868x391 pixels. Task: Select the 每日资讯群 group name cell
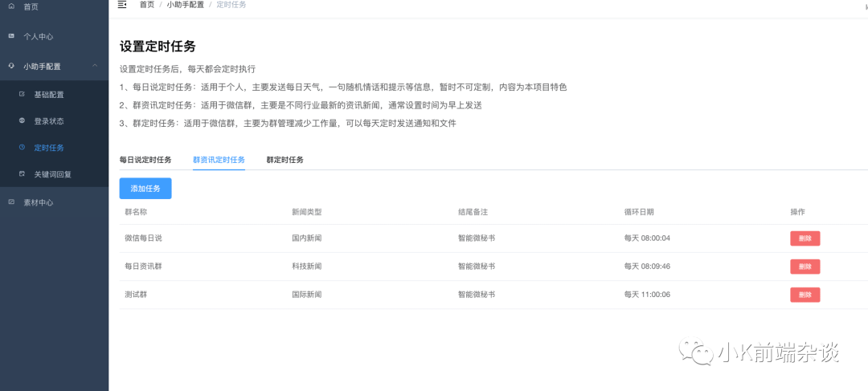[143, 267]
